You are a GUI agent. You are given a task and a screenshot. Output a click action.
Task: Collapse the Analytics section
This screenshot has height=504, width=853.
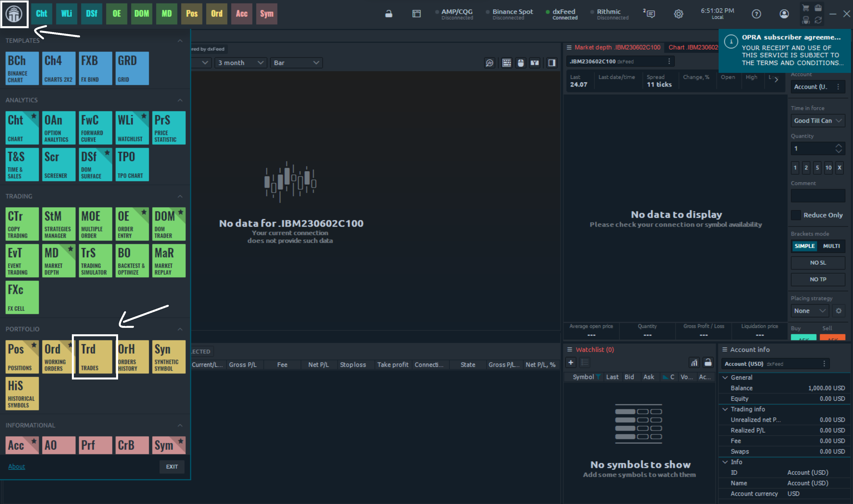tap(180, 100)
